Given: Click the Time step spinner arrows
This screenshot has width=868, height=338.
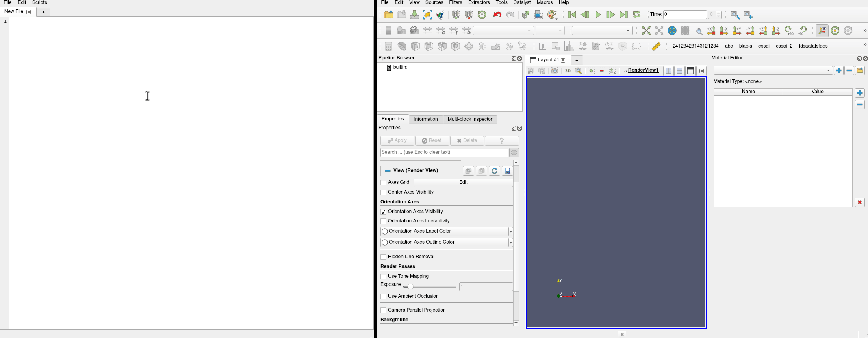Looking at the screenshot, I should (x=719, y=15).
